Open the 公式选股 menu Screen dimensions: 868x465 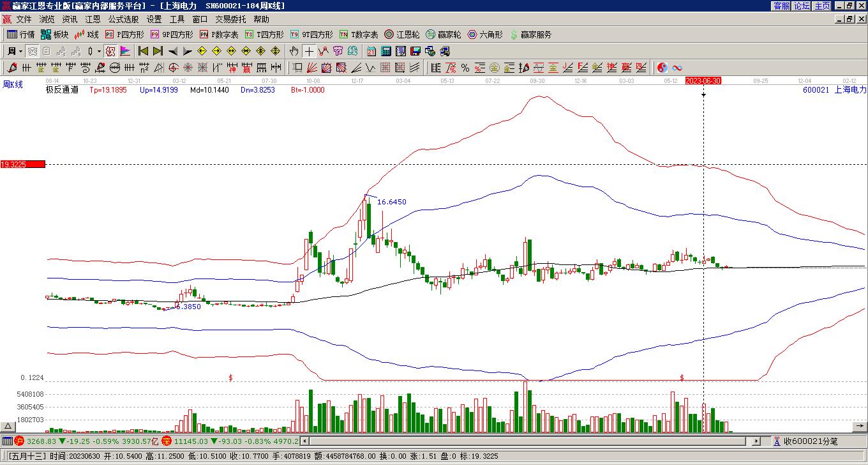click(123, 20)
